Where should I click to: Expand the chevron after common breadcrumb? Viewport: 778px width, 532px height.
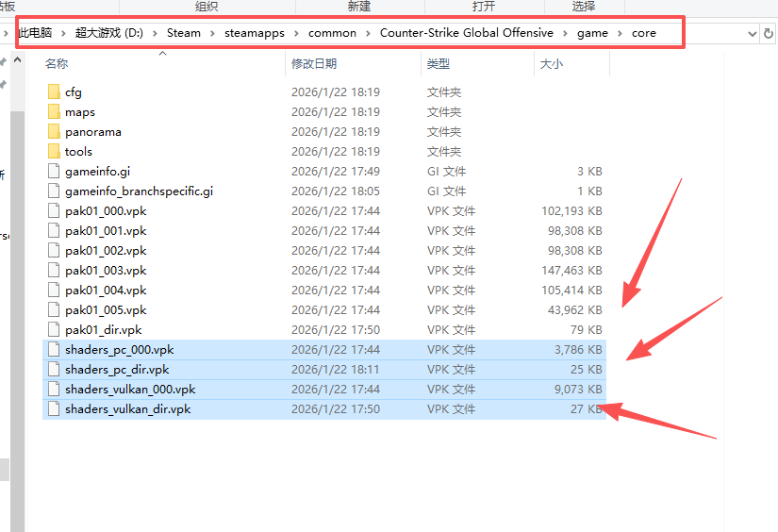[368, 33]
